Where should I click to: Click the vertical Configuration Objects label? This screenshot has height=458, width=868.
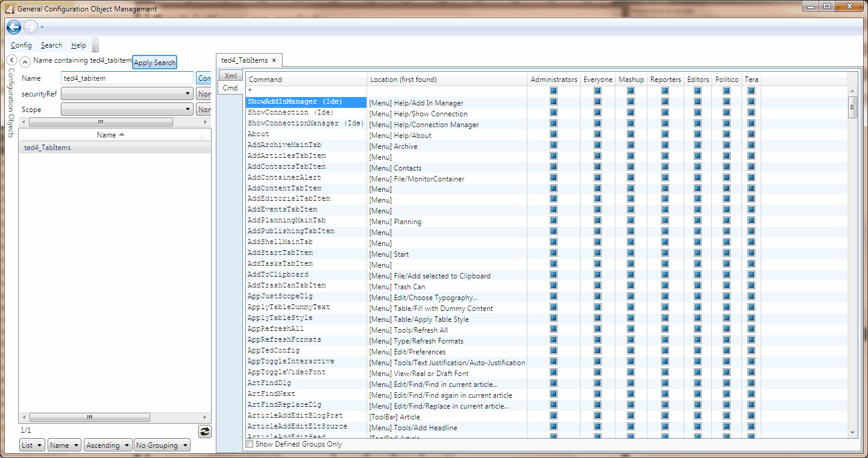[x=11, y=103]
